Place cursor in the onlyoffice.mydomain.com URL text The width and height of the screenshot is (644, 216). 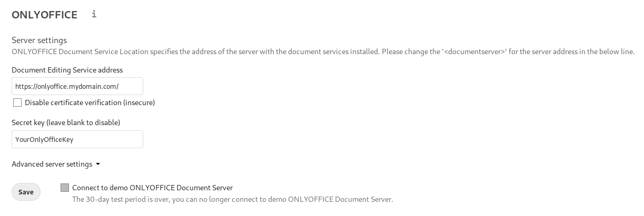point(67,86)
